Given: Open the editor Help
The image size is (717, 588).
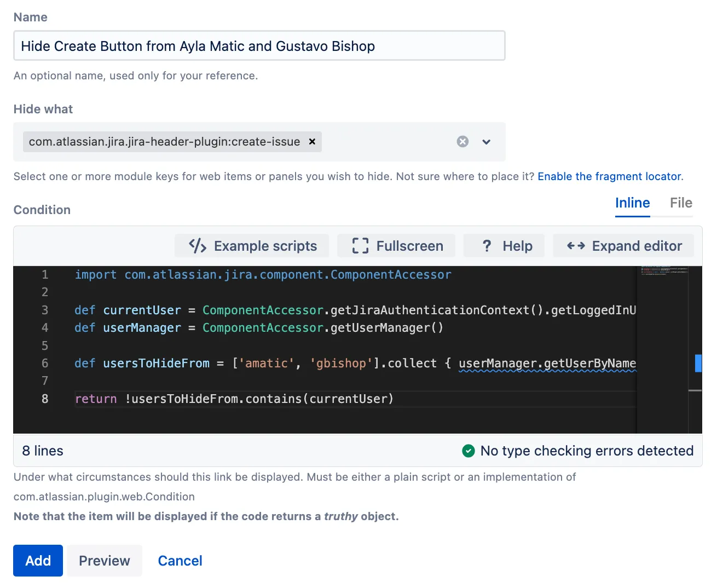Looking at the screenshot, I should pyautogui.click(x=505, y=246).
